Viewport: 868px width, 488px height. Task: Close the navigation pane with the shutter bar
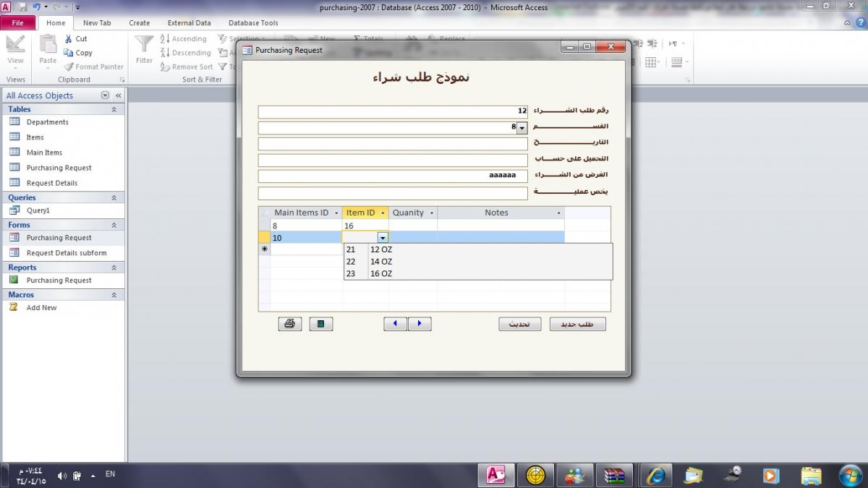pyautogui.click(x=118, y=95)
